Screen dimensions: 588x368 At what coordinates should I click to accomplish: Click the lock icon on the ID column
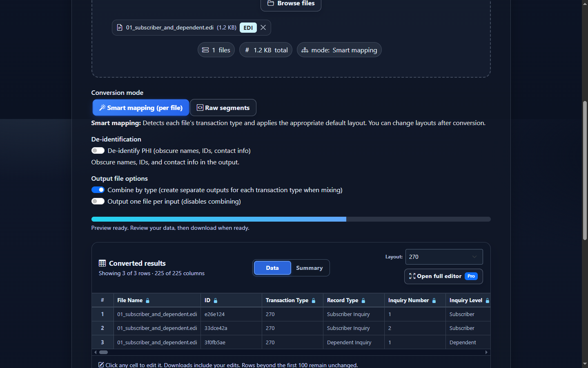pos(216,301)
